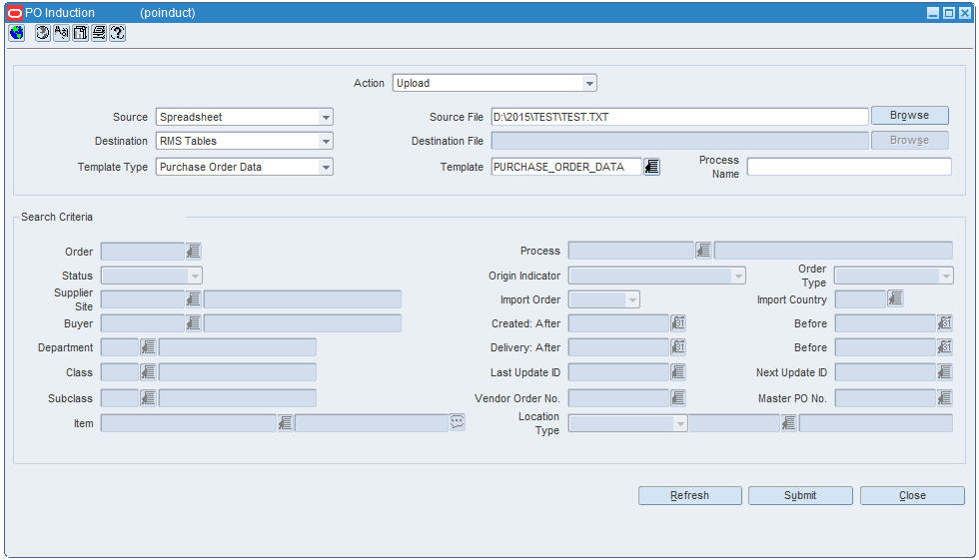
Task: Click the Item code input field
Action: 189,423
